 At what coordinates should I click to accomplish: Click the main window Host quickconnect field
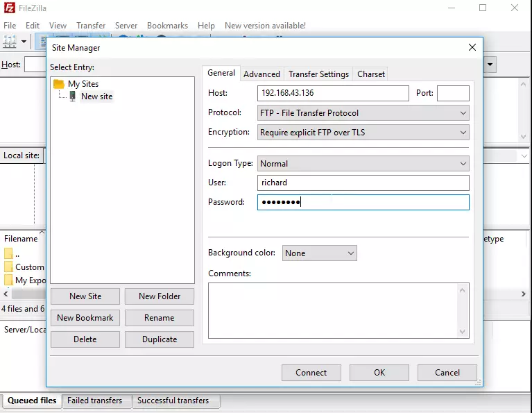pyautogui.click(x=35, y=64)
